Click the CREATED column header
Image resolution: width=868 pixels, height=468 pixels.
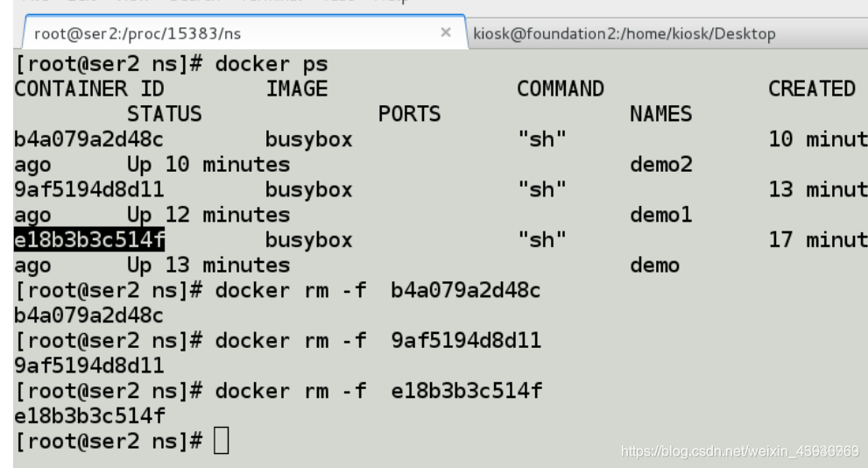pos(812,89)
